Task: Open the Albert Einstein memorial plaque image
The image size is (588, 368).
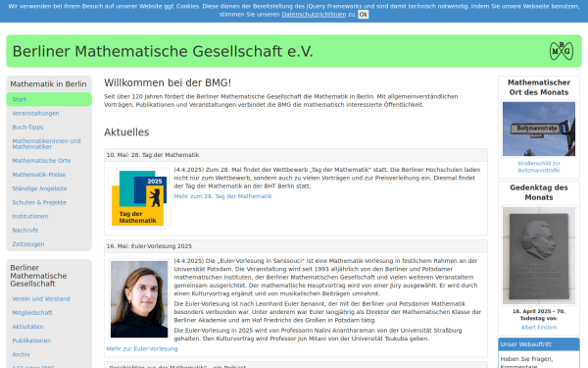Action: coord(539,255)
